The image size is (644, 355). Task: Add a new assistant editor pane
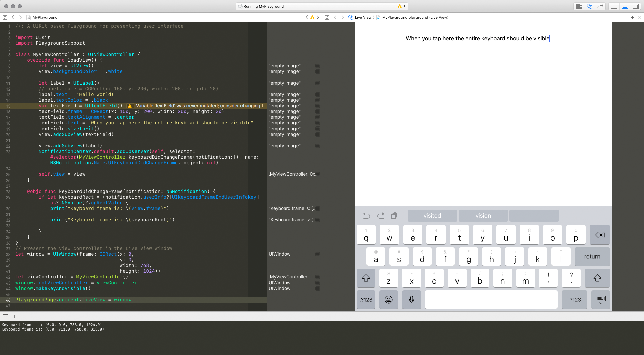point(632,17)
